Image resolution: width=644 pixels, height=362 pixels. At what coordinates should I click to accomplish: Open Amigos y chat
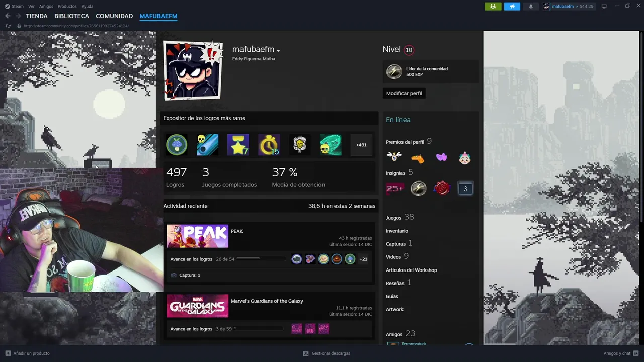[621, 353]
